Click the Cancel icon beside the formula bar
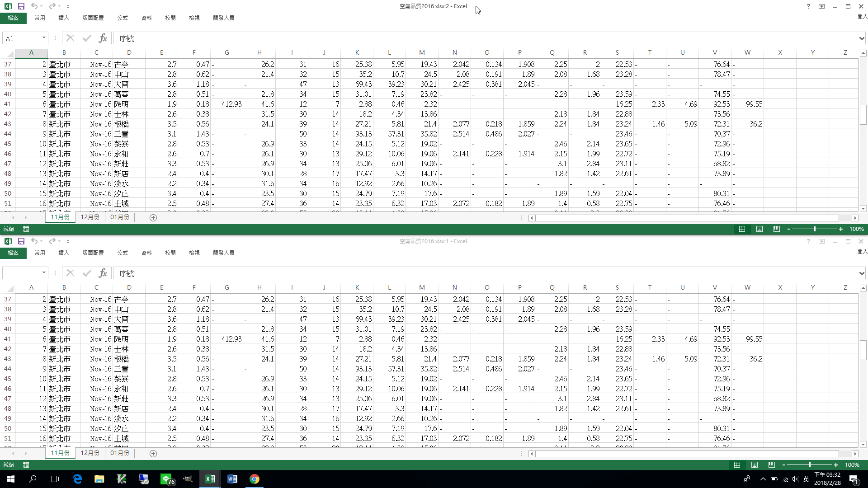868x488 pixels. [70, 38]
